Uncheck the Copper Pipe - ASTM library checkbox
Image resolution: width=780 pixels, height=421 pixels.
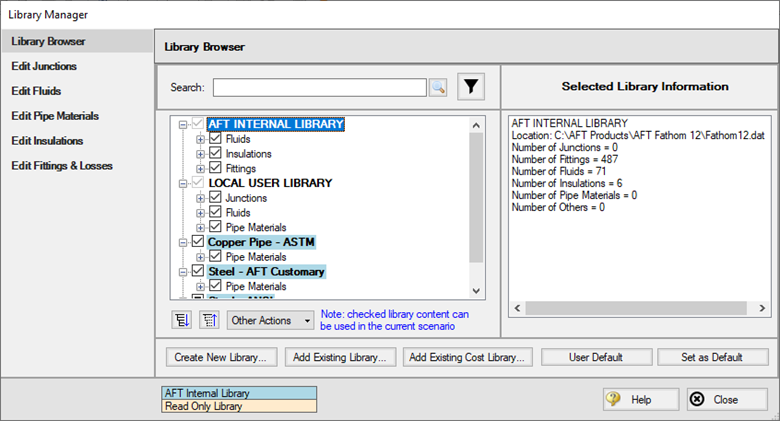point(198,242)
